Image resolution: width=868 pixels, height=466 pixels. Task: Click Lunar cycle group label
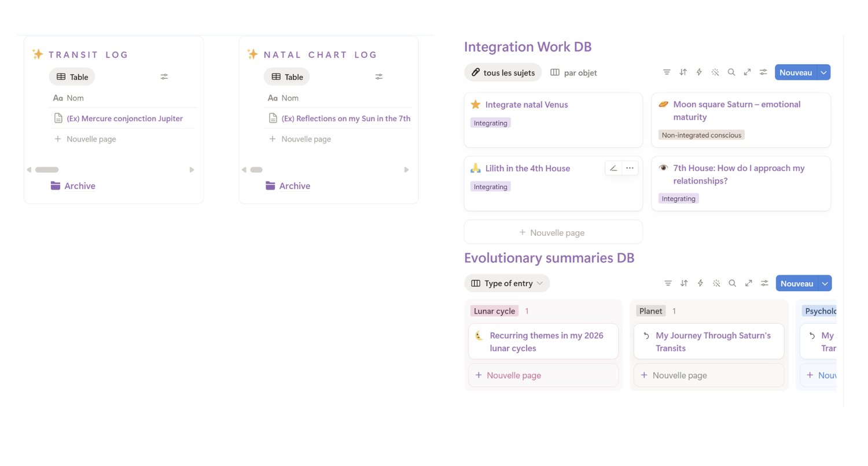tap(494, 311)
